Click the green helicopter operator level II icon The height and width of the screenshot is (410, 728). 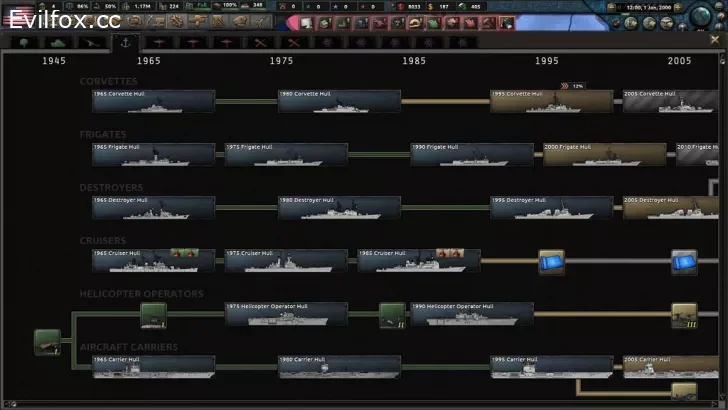pos(392,315)
